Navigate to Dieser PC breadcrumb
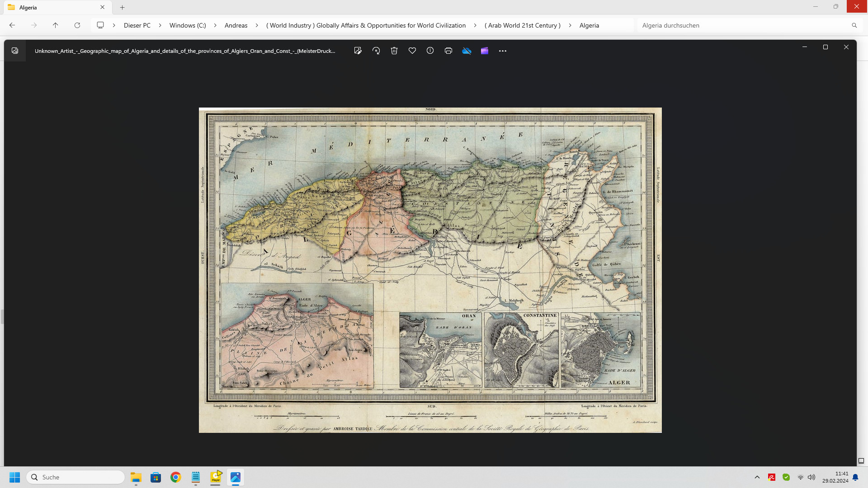The height and width of the screenshot is (488, 868). pos(137,25)
